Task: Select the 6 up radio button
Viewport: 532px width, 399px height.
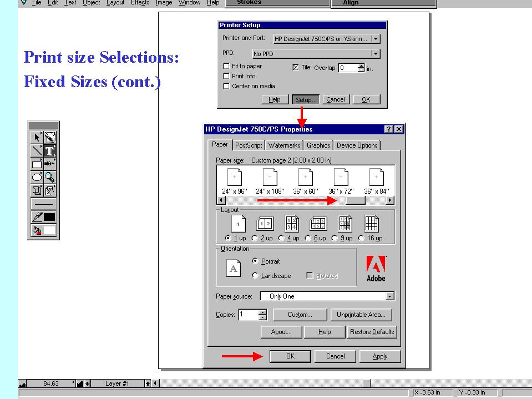Action: click(x=308, y=238)
